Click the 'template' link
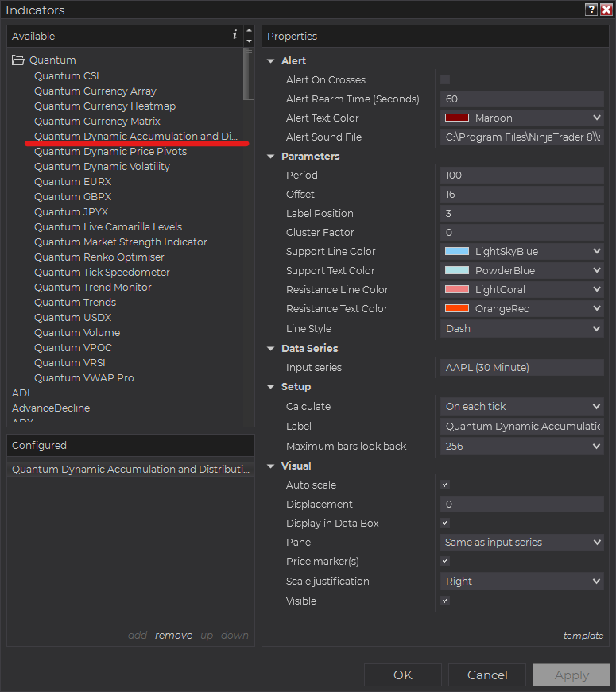The width and height of the screenshot is (616, 692). [583, 636]
